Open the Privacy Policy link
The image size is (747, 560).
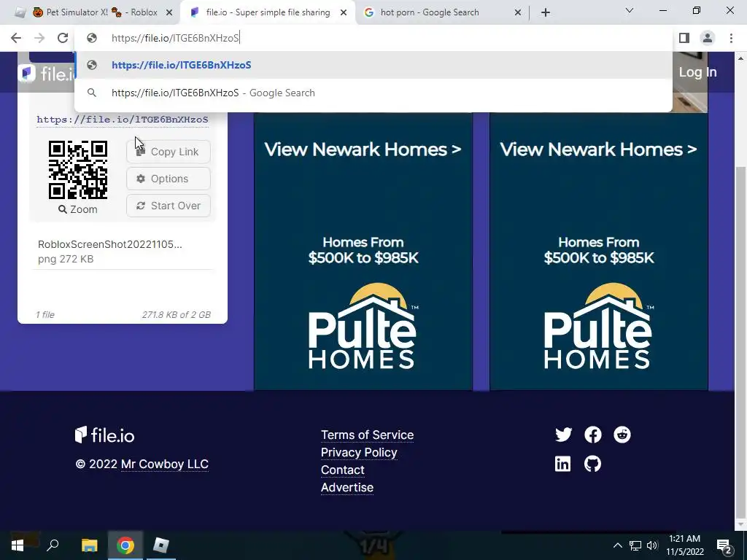tap(359, 452)
